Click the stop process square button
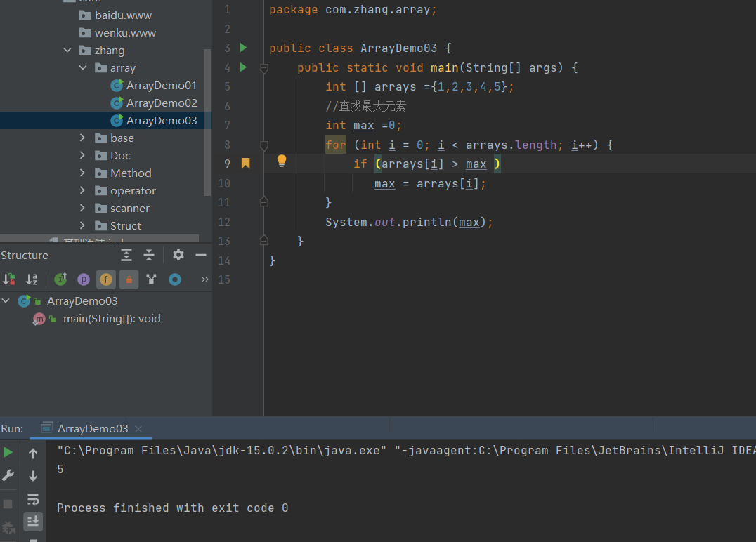 [8, 504]
